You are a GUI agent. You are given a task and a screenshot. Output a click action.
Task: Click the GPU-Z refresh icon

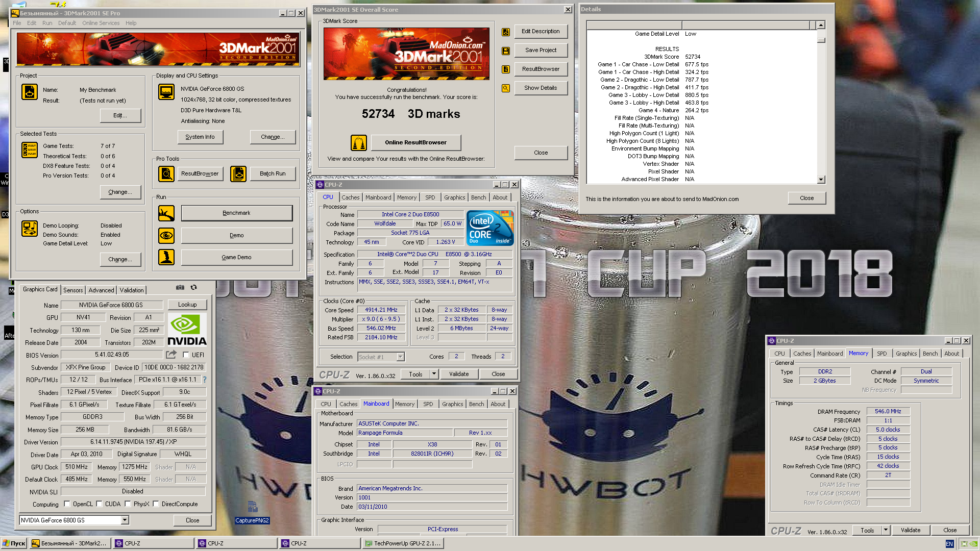194,288
